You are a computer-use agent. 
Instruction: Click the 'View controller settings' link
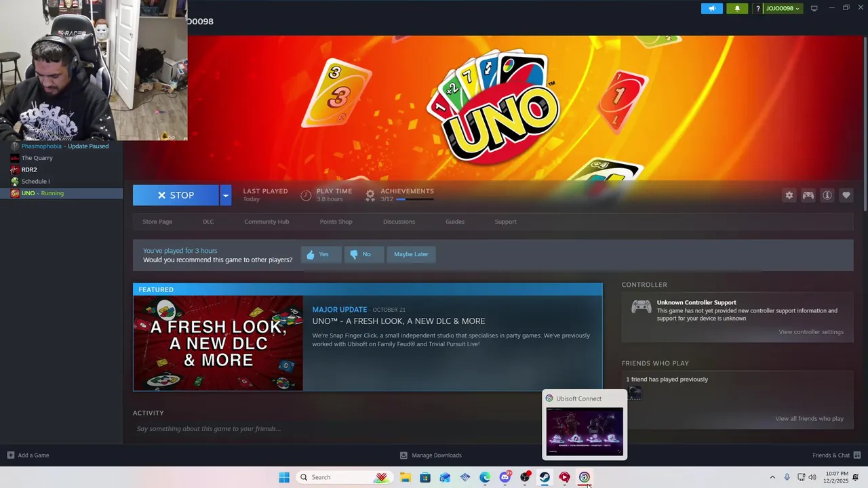click(x=811, y=332)
